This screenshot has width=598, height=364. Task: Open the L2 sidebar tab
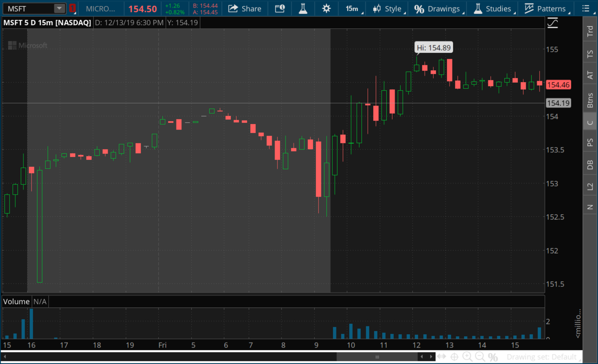point(590,186)
